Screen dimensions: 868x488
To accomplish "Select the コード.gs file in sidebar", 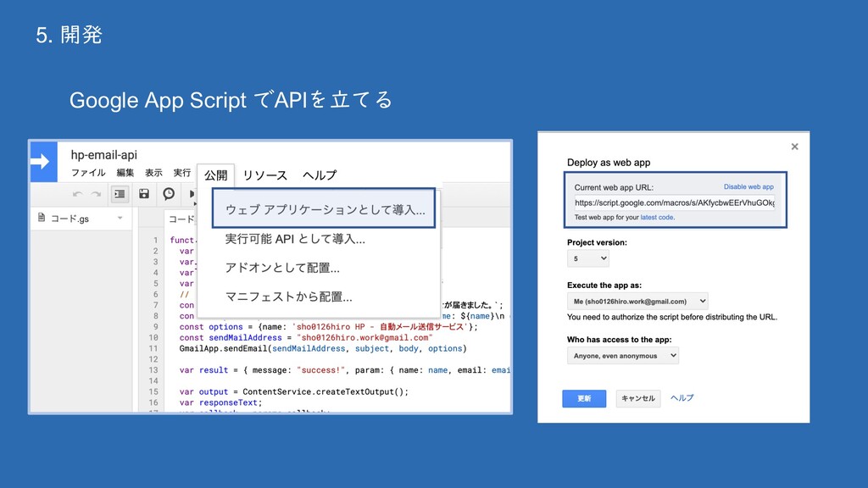I will pyautogui.click(x=81, y=219).
